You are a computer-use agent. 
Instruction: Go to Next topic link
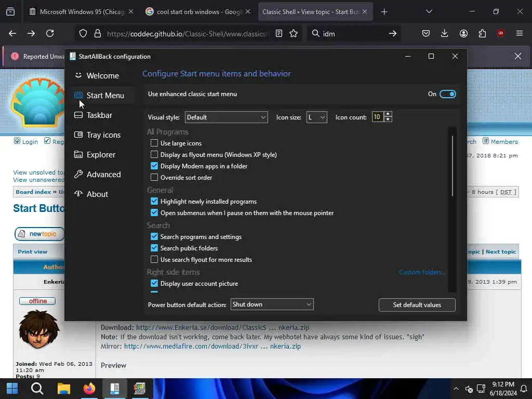click(501, 252)
